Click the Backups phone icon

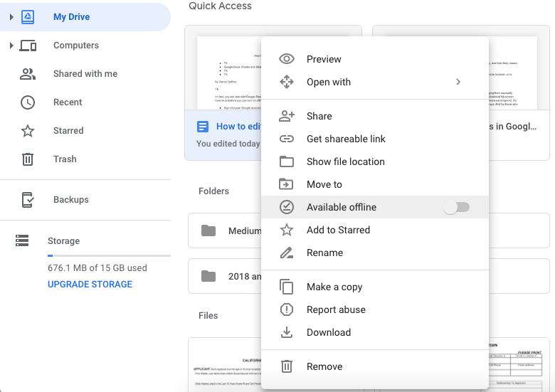click(x=28, y=199)
